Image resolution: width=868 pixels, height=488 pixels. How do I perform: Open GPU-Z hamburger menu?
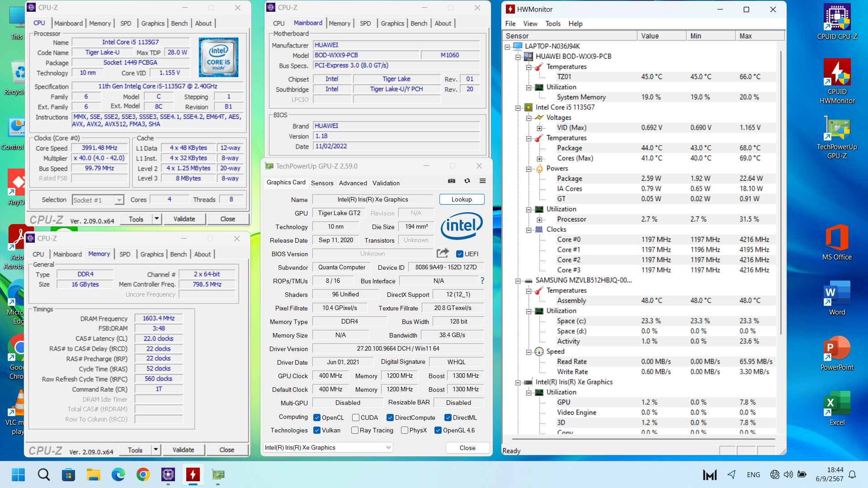coord(482,181)
